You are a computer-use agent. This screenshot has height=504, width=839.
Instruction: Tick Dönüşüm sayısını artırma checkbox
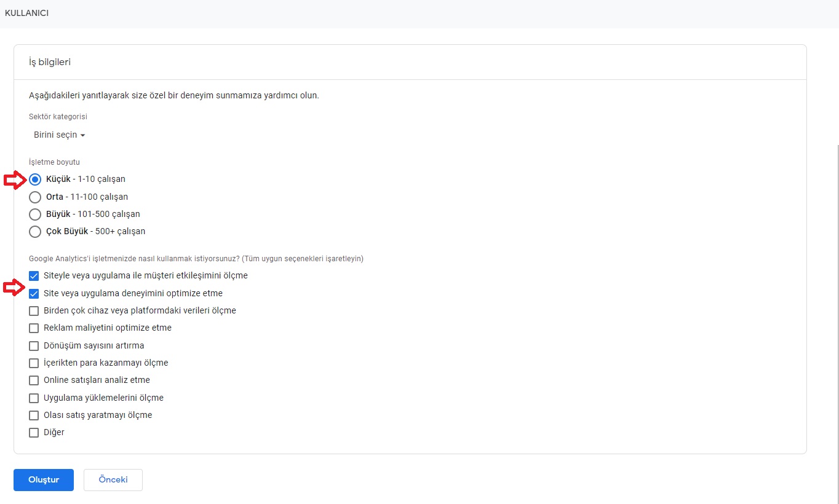pos(34,346)
